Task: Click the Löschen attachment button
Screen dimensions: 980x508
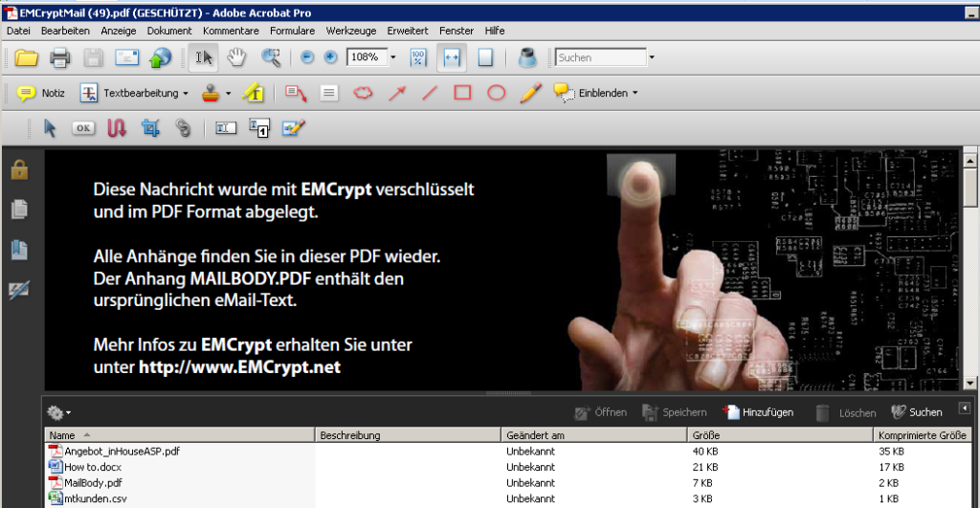Action: [x=846, y=412]
